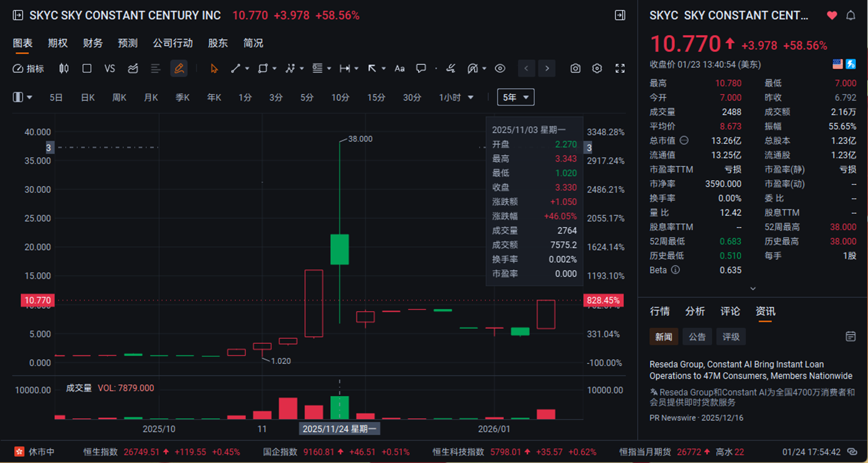Toggle drawings visibility eye icon
This screenshot has width=868, height=463.
click(x=500, y=68)
